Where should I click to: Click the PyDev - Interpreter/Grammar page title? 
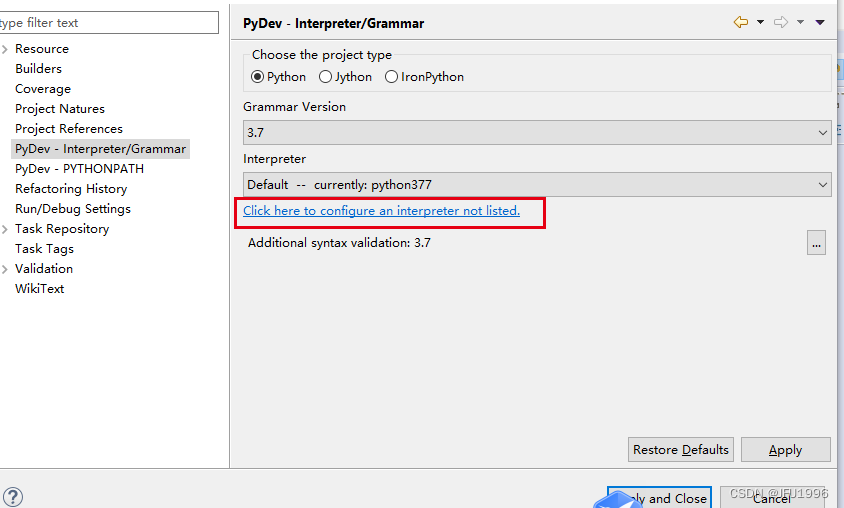(x=333, y=23)
